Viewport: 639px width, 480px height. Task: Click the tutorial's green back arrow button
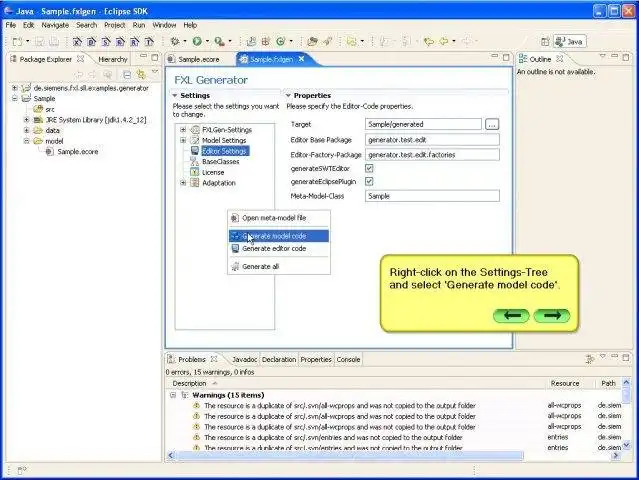511,315
